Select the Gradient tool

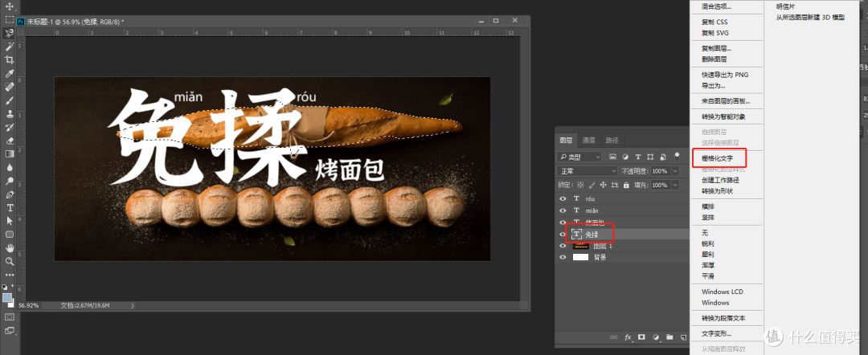[x=10, y=153]
